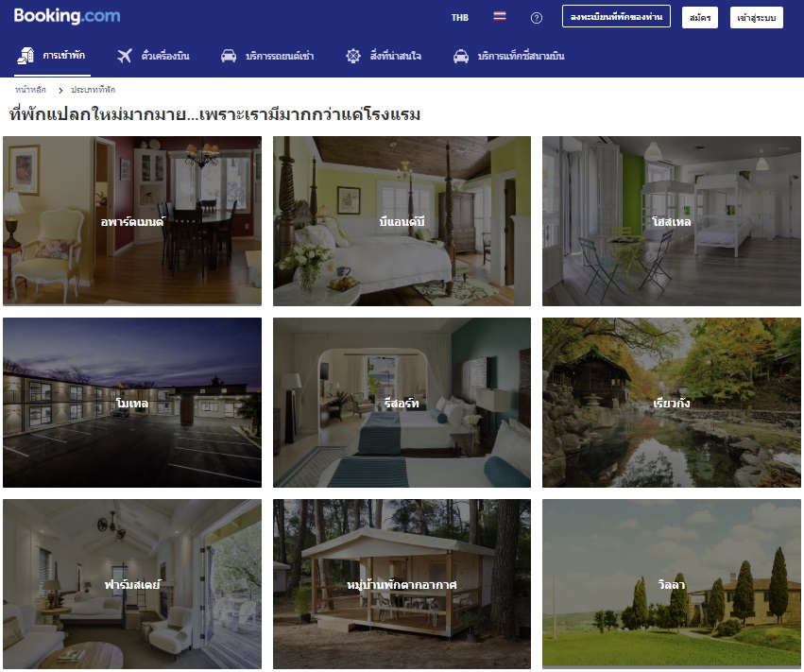Click the attractions wheel icon
This screenshot has height=672, width=804.
(353, 56)
